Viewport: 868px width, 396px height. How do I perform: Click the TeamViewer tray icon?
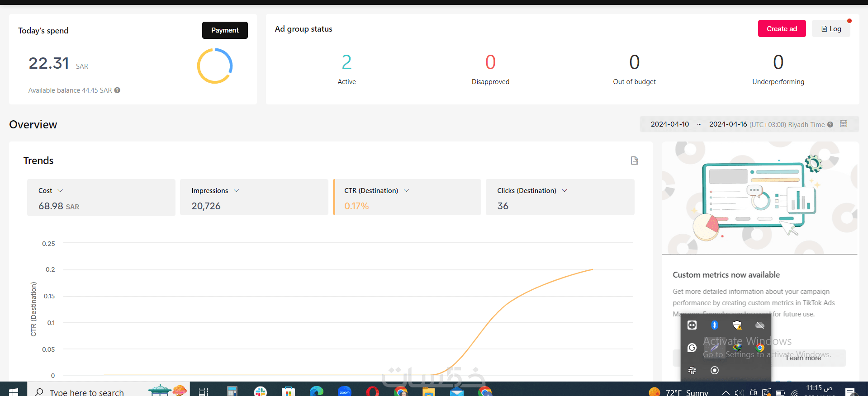coord(692,325)
